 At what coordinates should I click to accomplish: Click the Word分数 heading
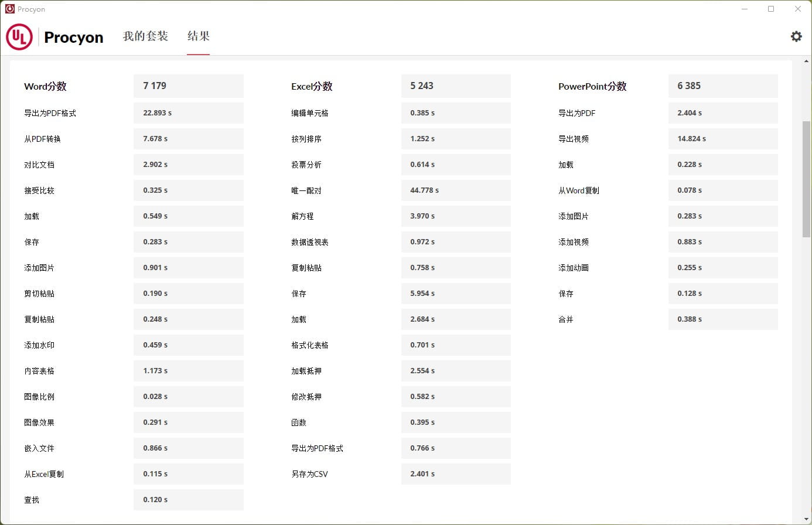tap(45, 86)
